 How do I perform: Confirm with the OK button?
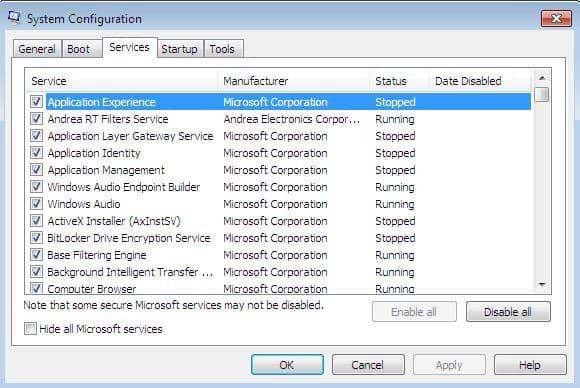coord(287,365)
